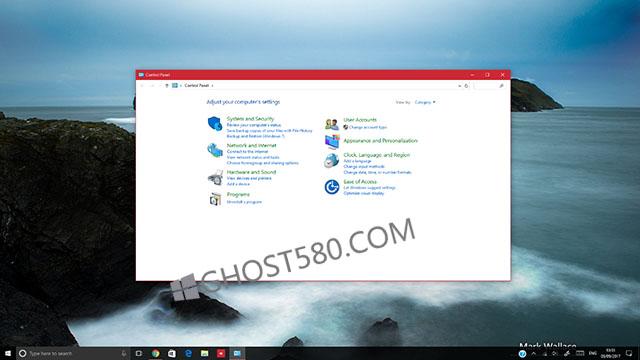The image size is (640, 360).
Task: Click Change input methods
Action: click(364, 167)
